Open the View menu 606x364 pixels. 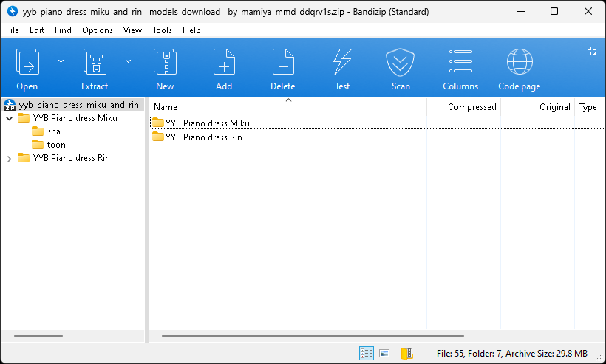(x=132, y=30)
